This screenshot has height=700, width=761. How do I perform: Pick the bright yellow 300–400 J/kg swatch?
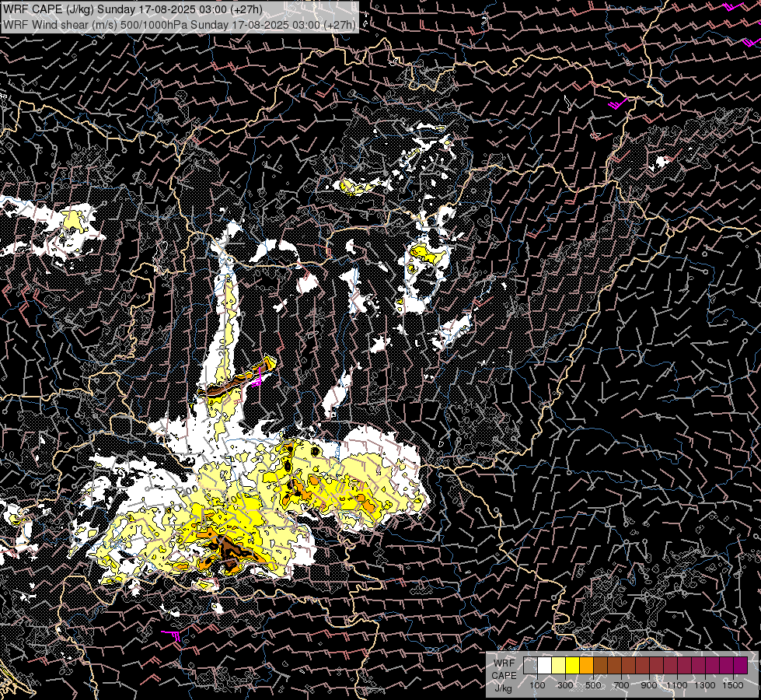point(573,665)
